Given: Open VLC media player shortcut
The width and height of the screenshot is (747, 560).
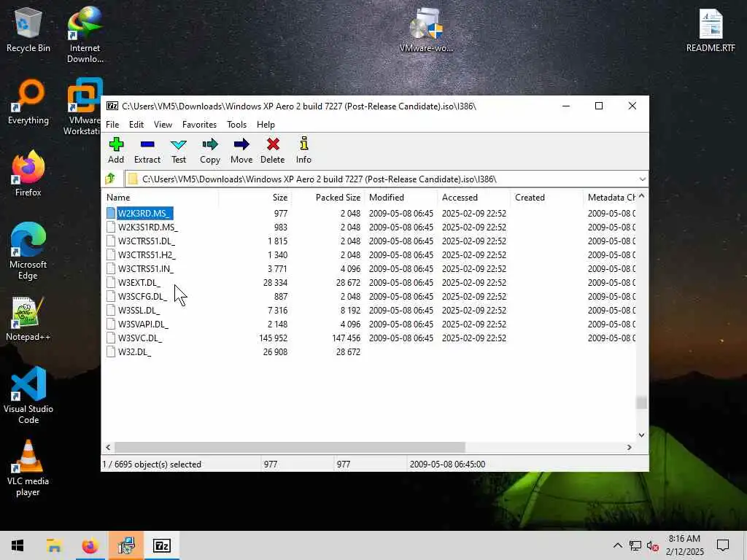Looking at the screenshot, I should 28,468.
